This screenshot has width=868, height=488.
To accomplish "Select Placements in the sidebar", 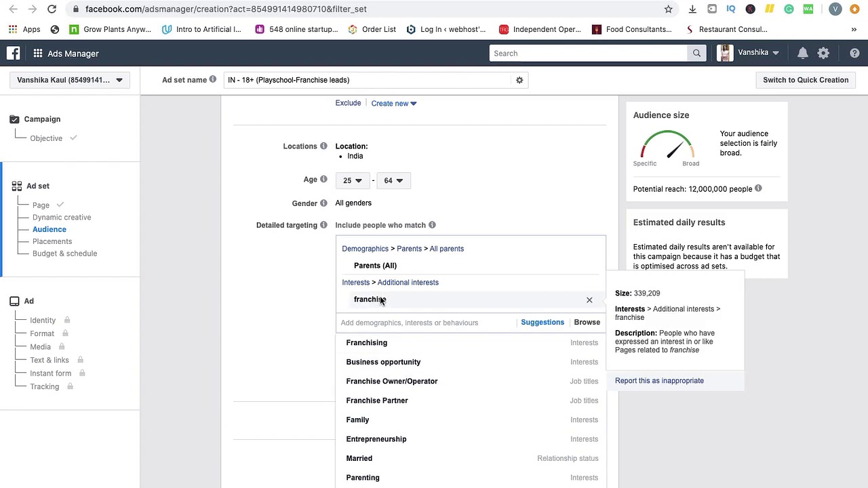I will click(x=52, y=241).
